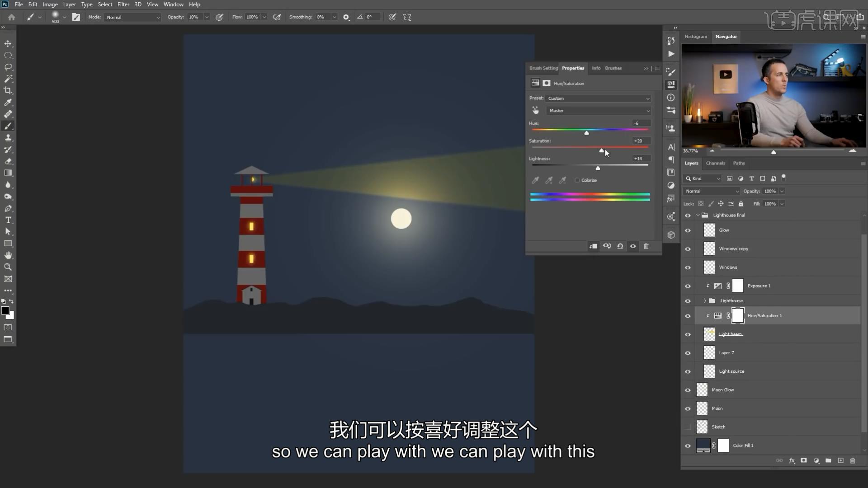This screenshot has width=868, height=488.
Task: Select the Hand tool
Action: click(x=8, y=255)
